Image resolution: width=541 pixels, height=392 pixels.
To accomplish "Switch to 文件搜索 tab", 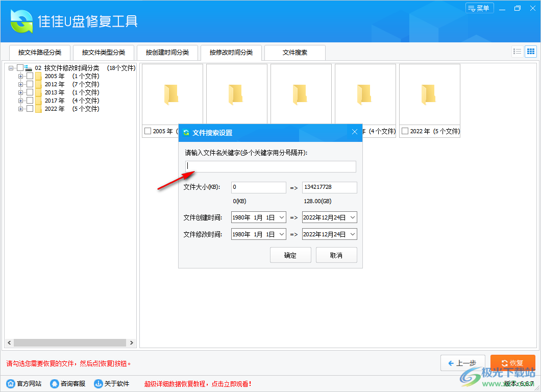I will [295, 53].
